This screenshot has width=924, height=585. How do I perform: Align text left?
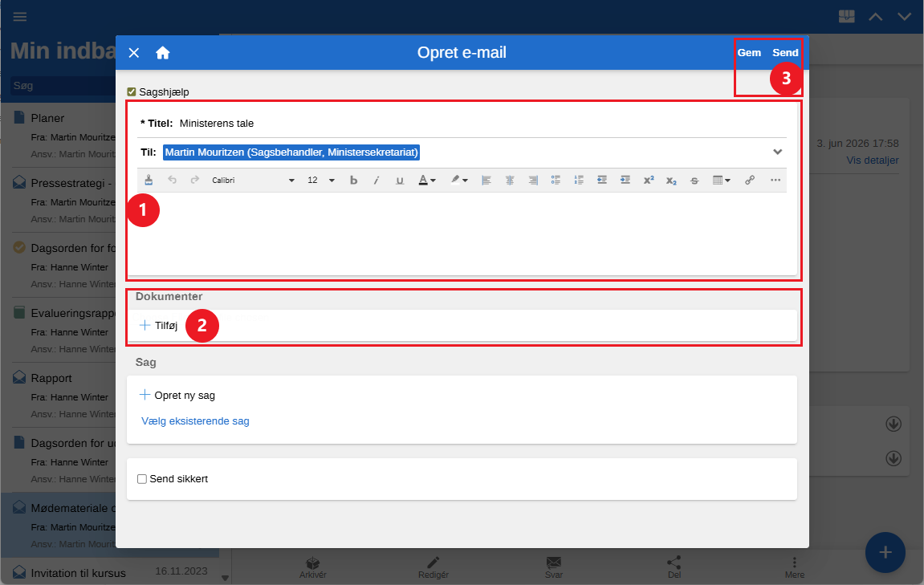pos(486,181)
